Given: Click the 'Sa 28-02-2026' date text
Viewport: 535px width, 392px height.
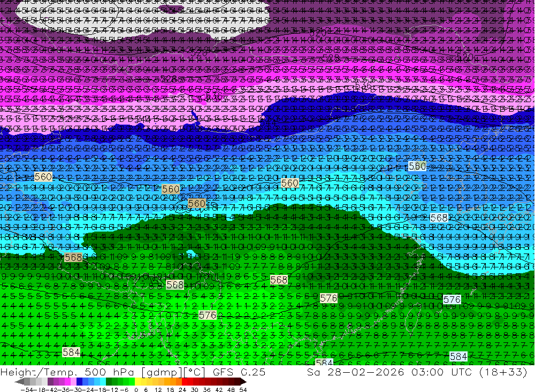Looking at the screenshot, I should pos(356,372).
